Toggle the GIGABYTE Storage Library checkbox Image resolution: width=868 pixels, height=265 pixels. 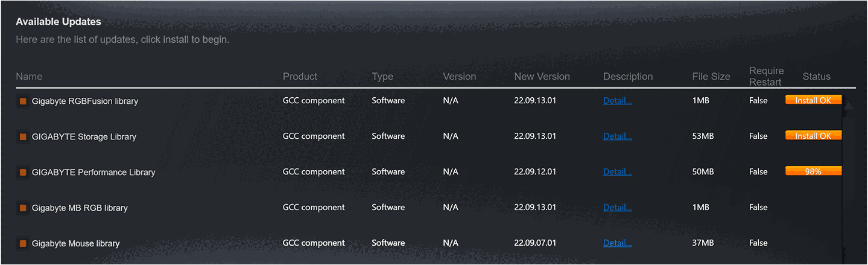[x=23, y=137]
